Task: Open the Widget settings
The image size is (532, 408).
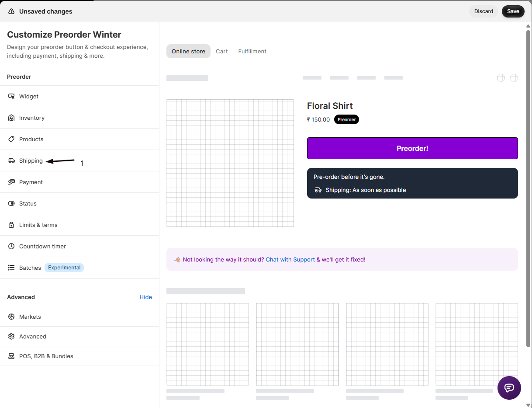Action: 79,96
